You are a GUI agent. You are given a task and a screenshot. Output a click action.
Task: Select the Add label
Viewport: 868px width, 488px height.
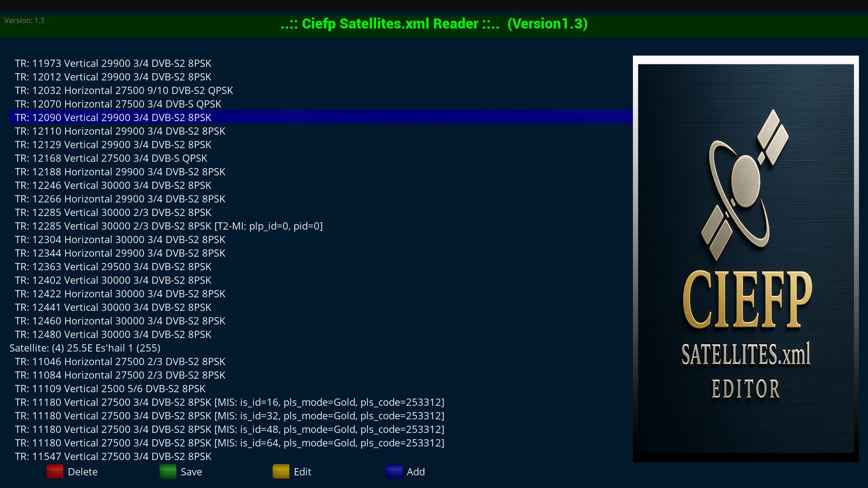coord(416,472)
